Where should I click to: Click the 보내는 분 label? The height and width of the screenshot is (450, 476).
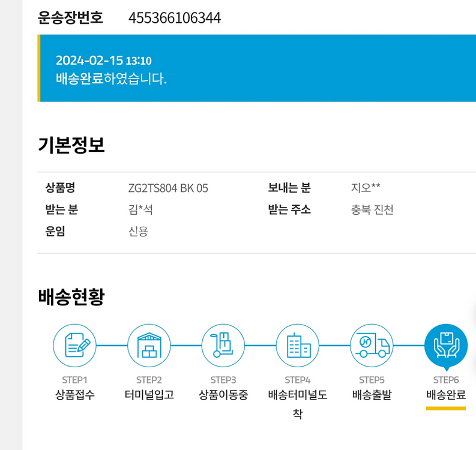pyautogui.click(x=289, y=188)
